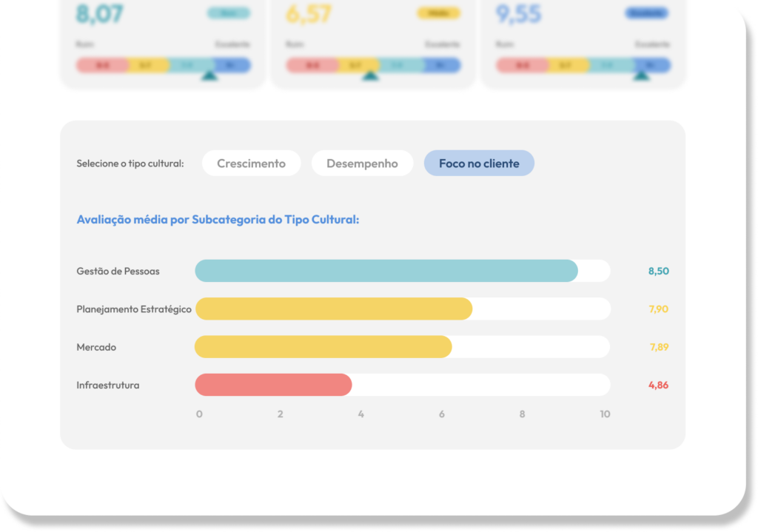Click the yellow Planejamento Estratégico bar
Image resolution: width=758 pixels, height=532 pixels.
[x=333, y=309]
